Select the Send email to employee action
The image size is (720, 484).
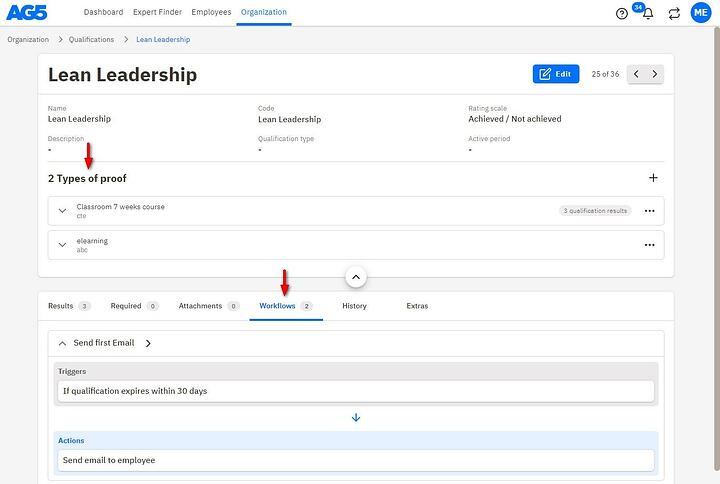(x=355, y=460)
